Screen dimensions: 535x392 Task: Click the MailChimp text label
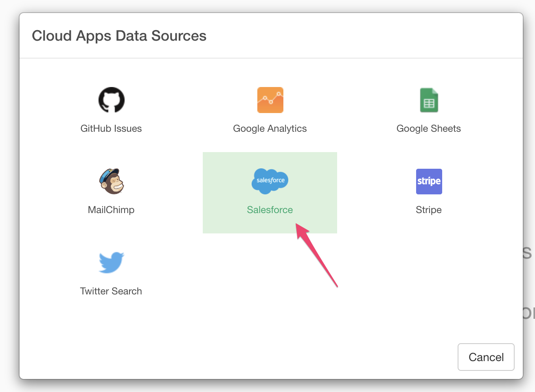coord(111,210)
